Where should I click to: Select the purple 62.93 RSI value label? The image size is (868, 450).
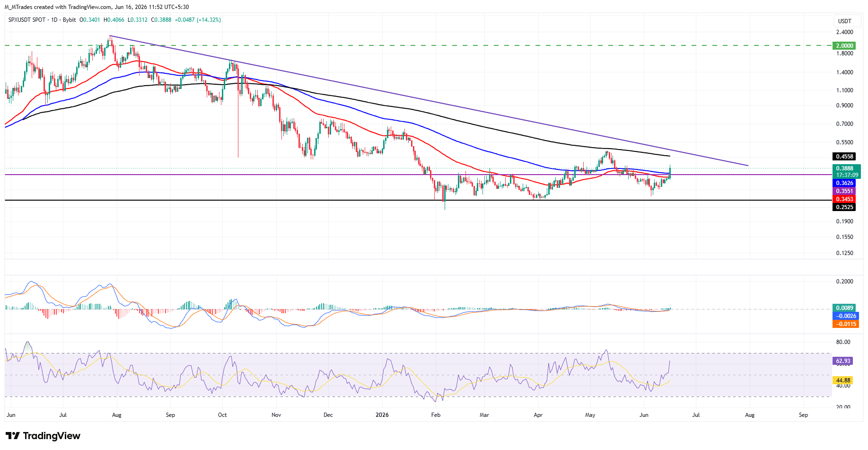843,361
